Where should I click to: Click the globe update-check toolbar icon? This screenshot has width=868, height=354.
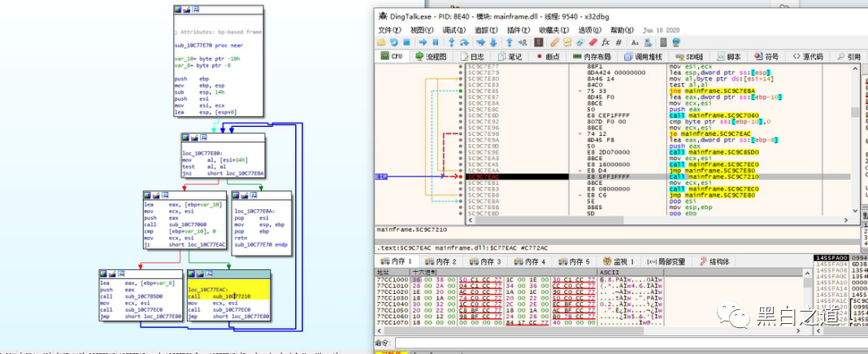[676, 42]
